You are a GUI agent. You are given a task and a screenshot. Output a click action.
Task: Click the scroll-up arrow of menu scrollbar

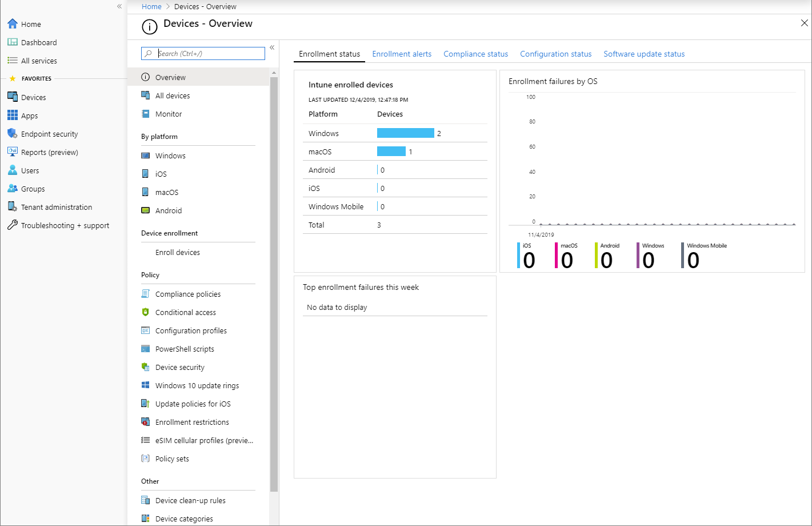click(x=274, y=73)
